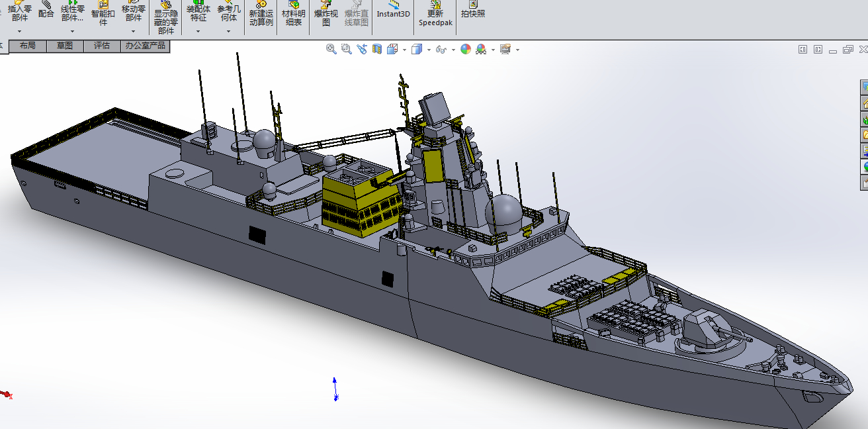Expand the Display Style dropdown arrow
The height and width of the screenshot is (429, 868).
pyautogui.click(x=429, y=50)
